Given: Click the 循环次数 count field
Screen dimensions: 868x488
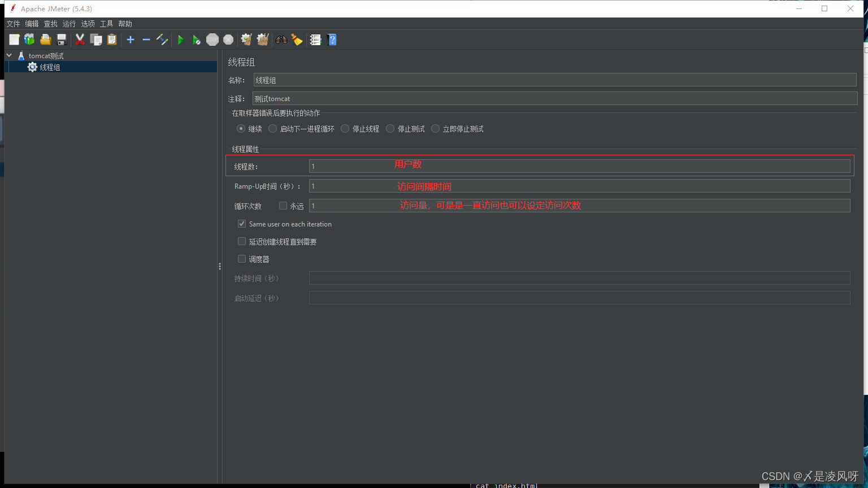Looking at the screenshot, I should pyautogui.click(x=580, y=206).
